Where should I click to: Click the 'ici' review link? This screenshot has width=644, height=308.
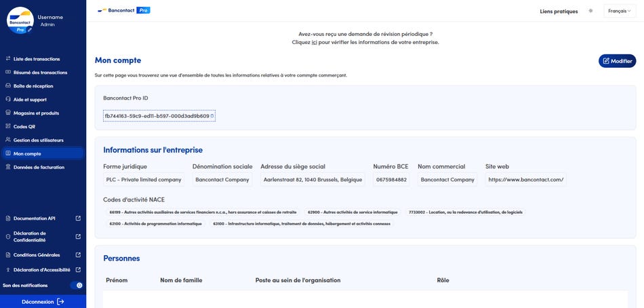tap(314, 42)
